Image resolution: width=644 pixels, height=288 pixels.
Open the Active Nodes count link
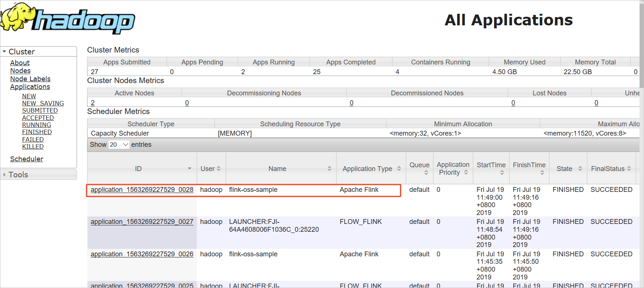[93, 103]
